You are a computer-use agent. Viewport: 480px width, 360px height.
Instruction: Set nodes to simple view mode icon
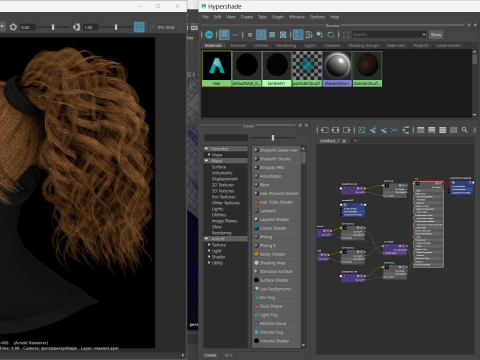[x=421, y=130]
